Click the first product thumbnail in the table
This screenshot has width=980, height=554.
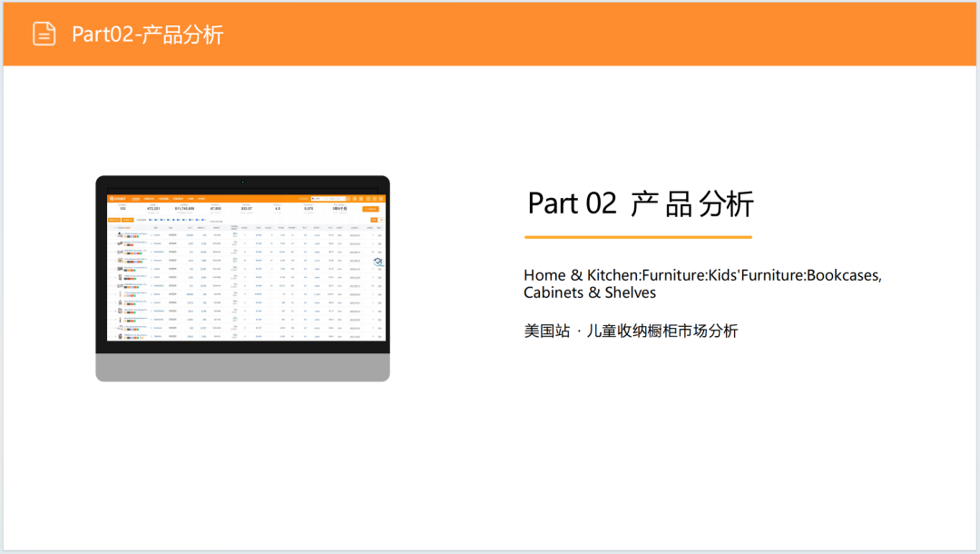121,234
